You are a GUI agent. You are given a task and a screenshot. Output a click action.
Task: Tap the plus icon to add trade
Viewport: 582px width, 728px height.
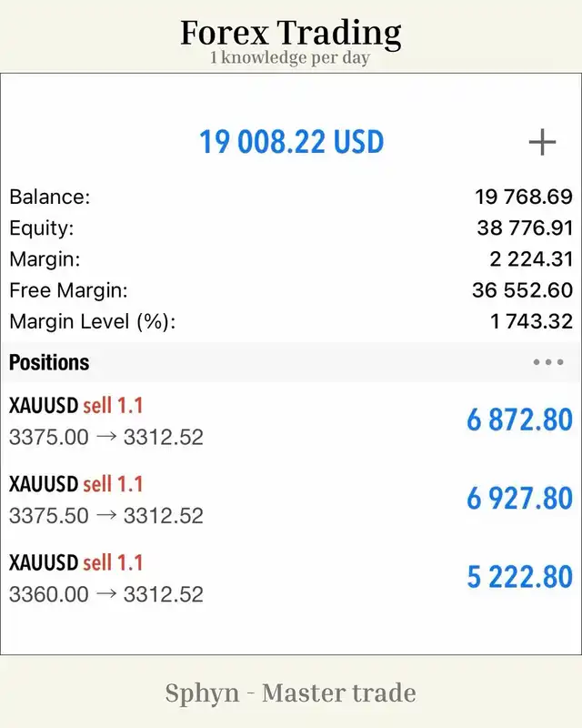pos(542,142)
